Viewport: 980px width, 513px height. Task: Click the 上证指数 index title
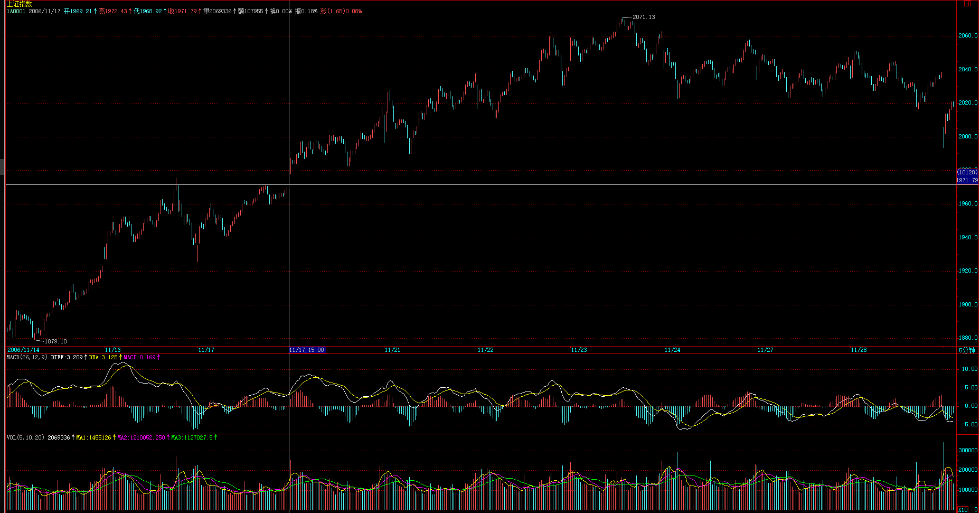click(19, 4)
